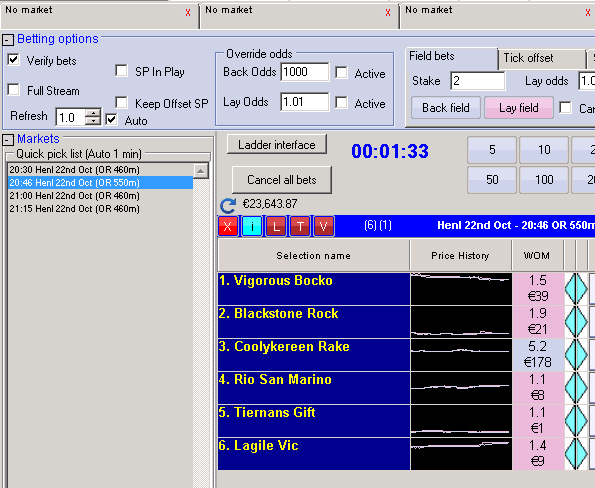The width and height of the screenshot is (595, 488).
Task: Click the cyan diamond beside Vigorous Bocko
Action: click(x=576, y=289)
